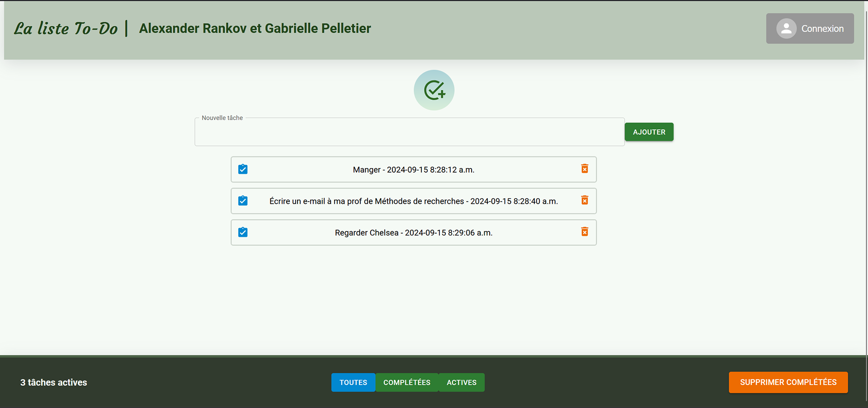Open the Connexion login button
Viewport: 868px width, 408px height.
[810, 28]
